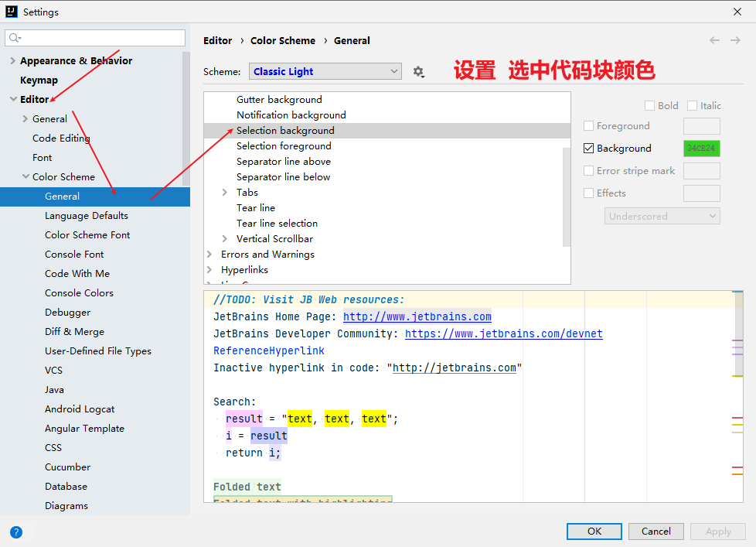Select Selection foreground option

[x=284, y=145]
